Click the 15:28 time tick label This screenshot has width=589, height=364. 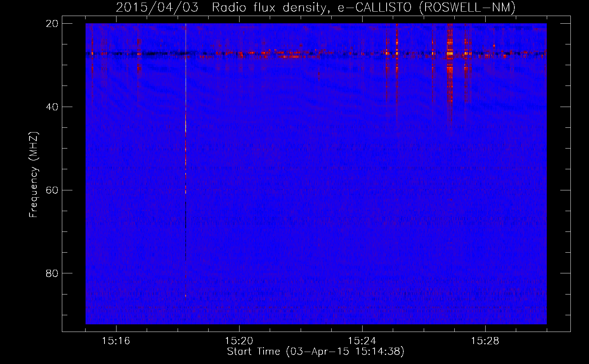485,341
